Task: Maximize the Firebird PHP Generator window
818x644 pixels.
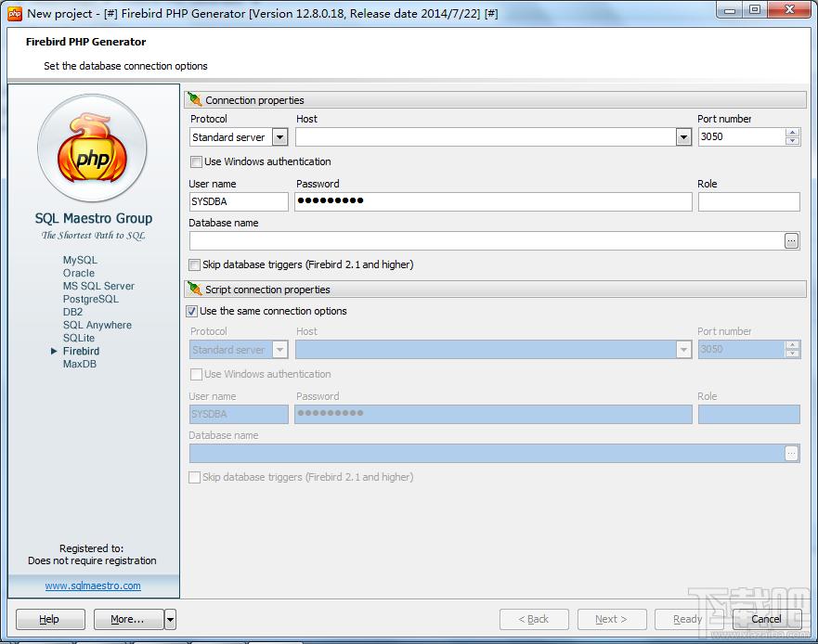Action: pos(755,10)
